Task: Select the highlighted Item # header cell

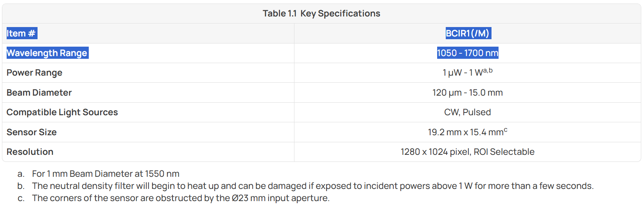Action: [x=22, y=33]
